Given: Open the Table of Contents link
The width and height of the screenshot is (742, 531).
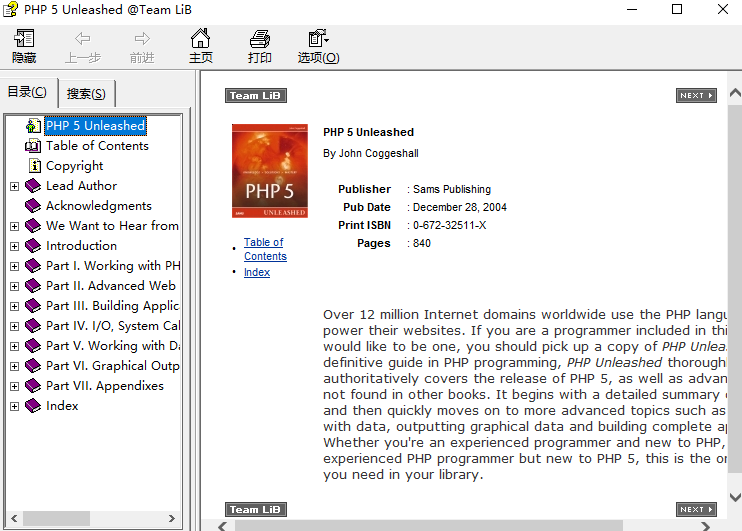Looking at the screenshot, I should pos(265,249).
